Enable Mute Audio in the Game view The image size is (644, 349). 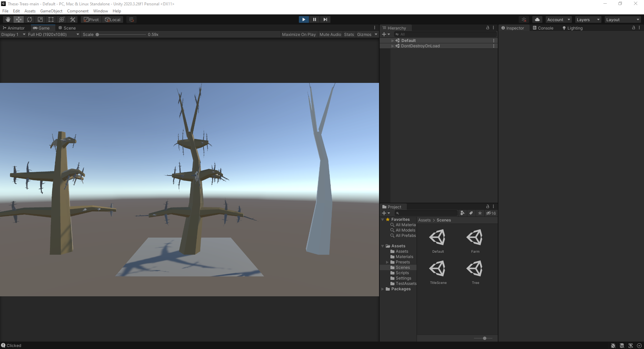[330, 34]
